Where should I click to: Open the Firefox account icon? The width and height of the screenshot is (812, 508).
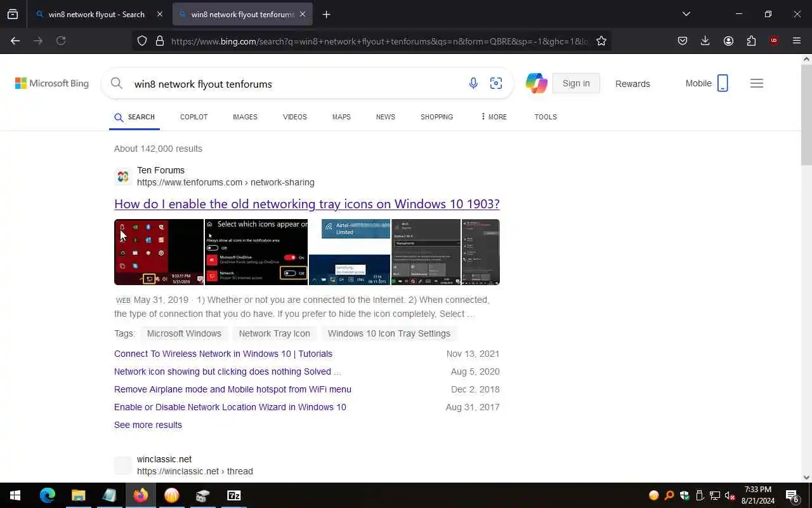[728, 41]
